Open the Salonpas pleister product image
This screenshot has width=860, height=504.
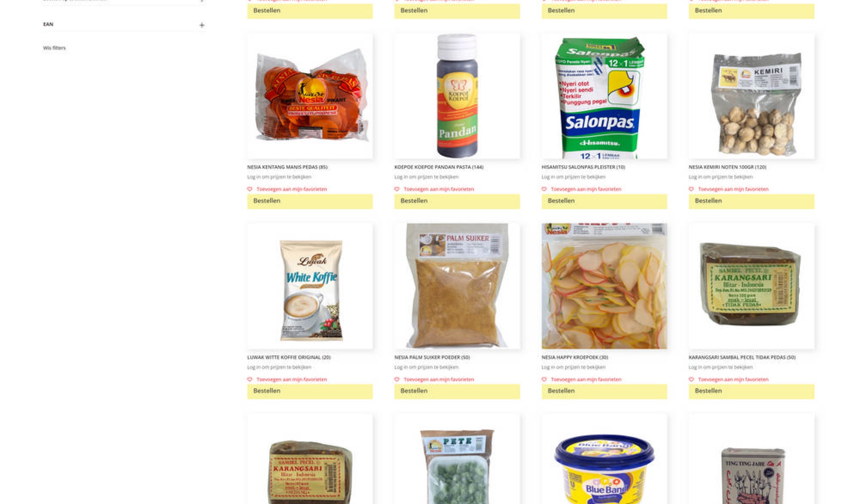(604, 96)
